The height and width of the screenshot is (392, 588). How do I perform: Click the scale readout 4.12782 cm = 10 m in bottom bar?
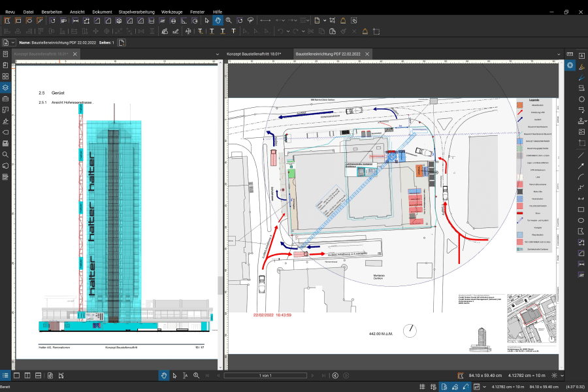coord(527,376)
